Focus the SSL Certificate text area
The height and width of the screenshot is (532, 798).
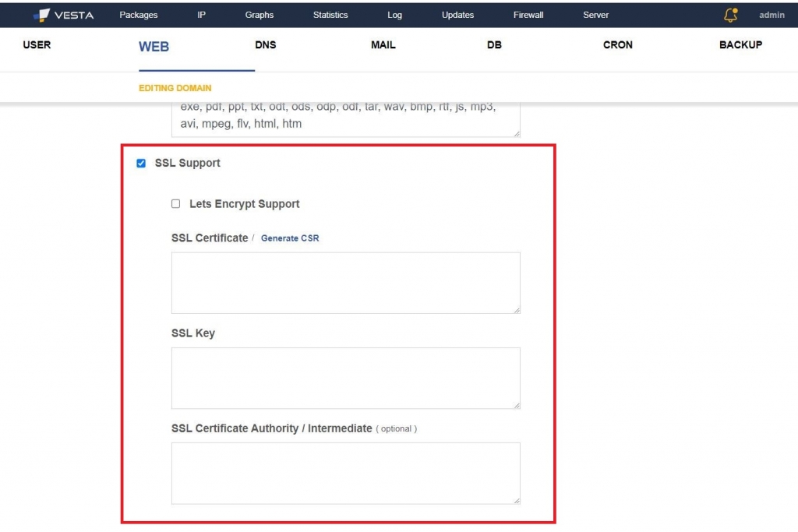345,283
